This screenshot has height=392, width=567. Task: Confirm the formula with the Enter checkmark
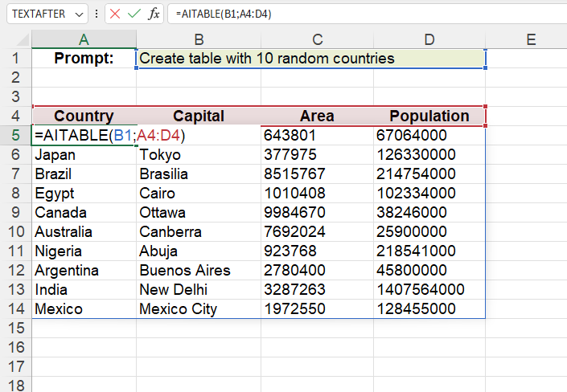134,14
